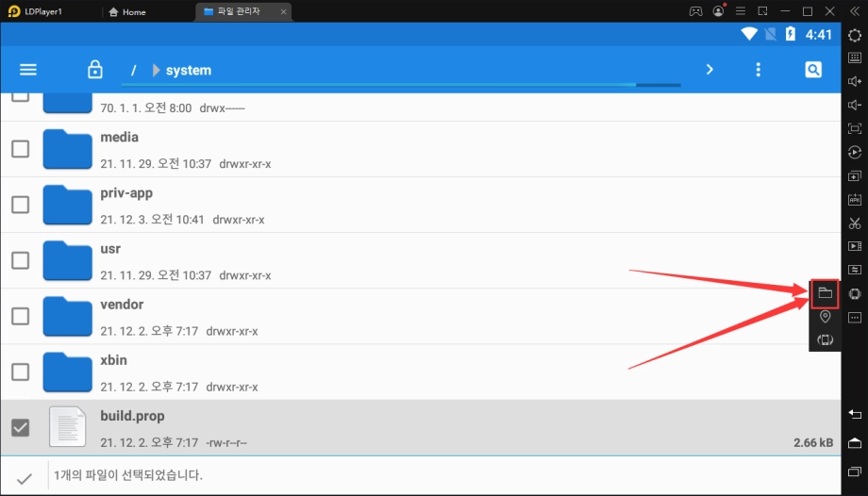The height and width of the screenshot is (496, 868).
Task: Click the forward chevron in the path bar
Action: 709,70
